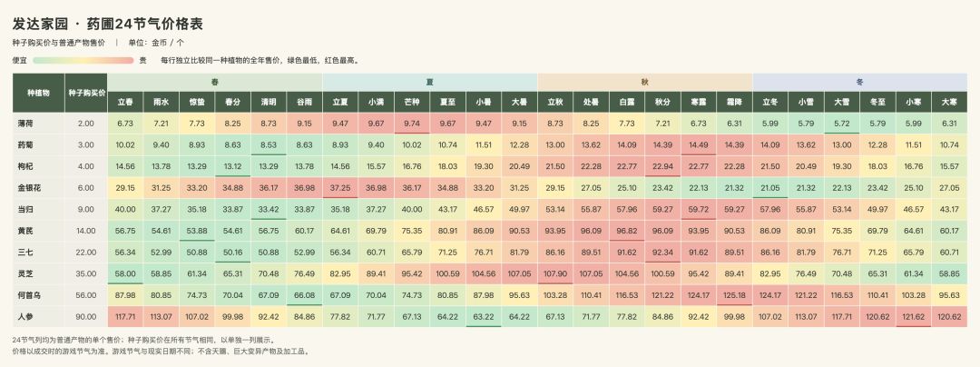Click the 种植物 column header

click(38, 94)
